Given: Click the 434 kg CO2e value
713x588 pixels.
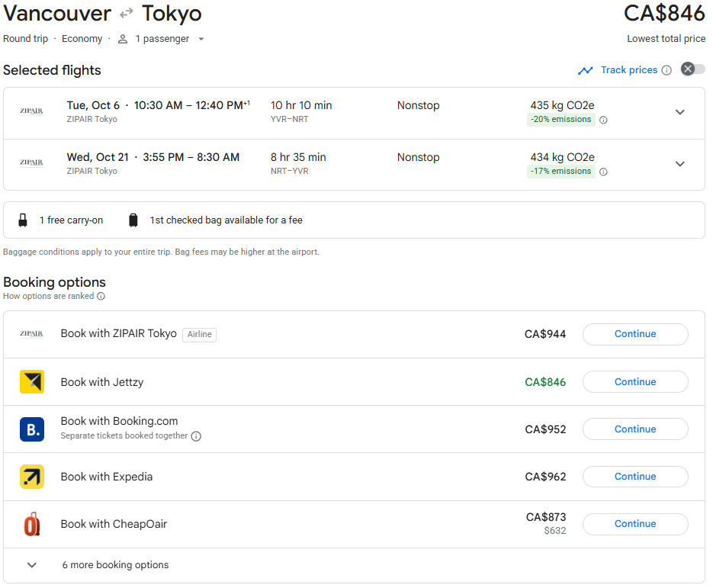Looking at the screenshot, I should coord(563,157).
